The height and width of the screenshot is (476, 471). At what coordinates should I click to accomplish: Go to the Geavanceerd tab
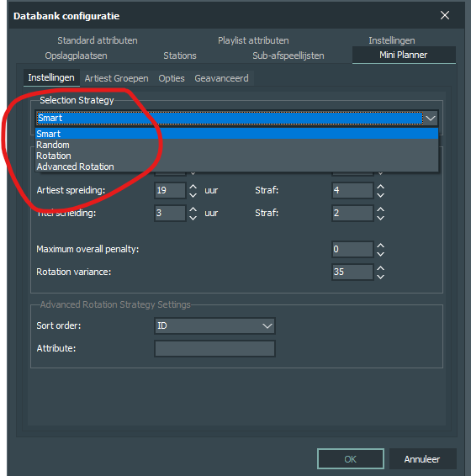[221, 78]
